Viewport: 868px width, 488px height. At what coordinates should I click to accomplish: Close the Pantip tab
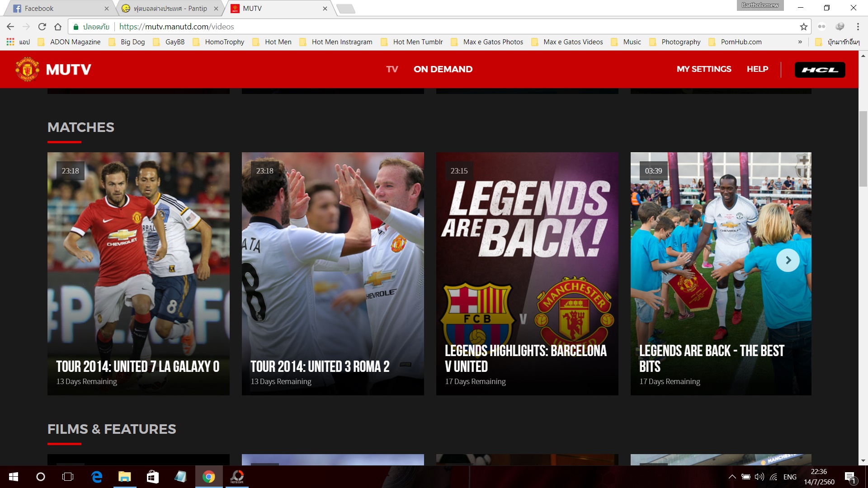(x=216, y=9)
